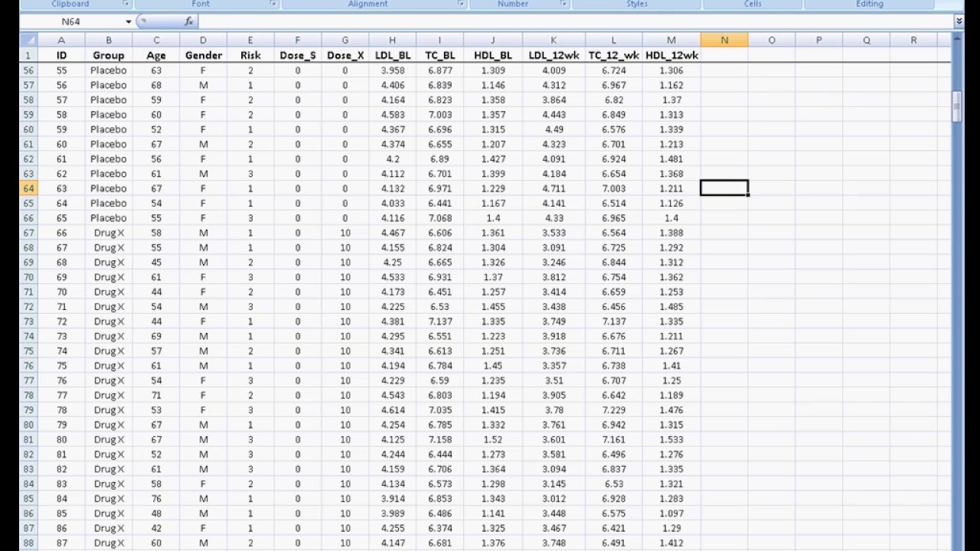Open the Number group dialog launcher
Screen dimensions: 980x551
click(563, 4)
